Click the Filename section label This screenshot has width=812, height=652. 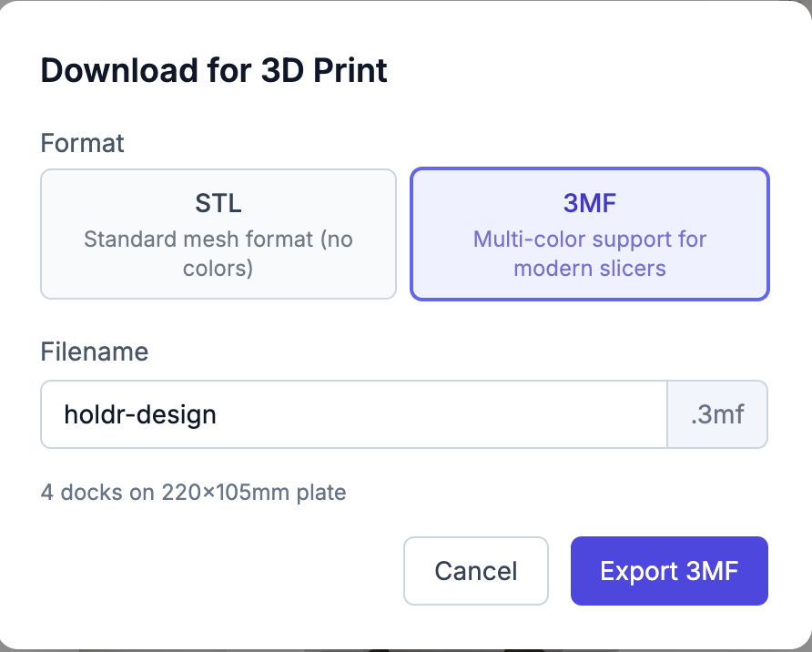point(94,351)
